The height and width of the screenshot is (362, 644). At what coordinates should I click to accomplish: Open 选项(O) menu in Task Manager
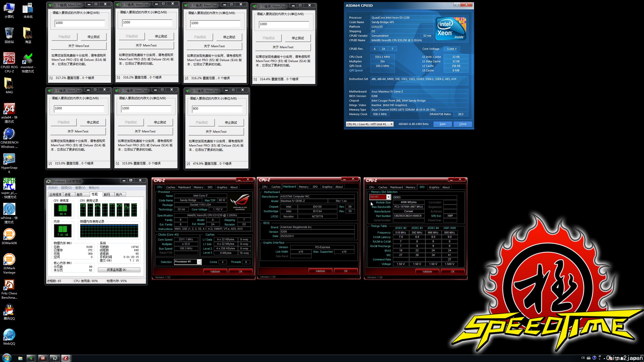[66, 188]
